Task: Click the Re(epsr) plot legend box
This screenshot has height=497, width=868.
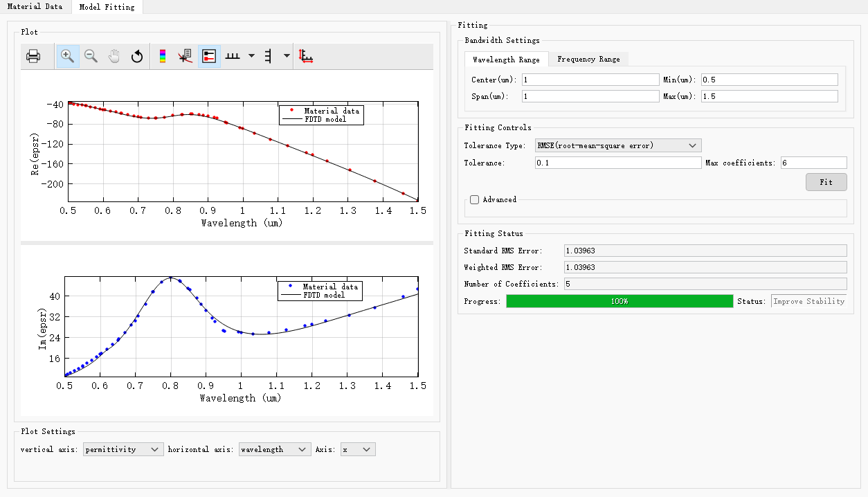Action: [321, 115]
